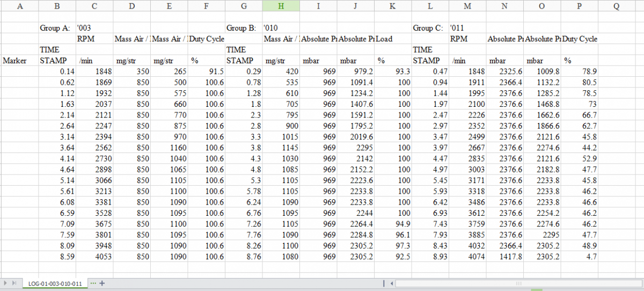Select the cell with value 1417.8

[504, 257]
